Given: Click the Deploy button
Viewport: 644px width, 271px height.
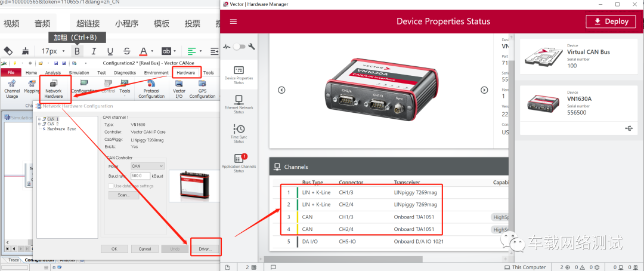Looking at the screenshot, I should [611, 21].
